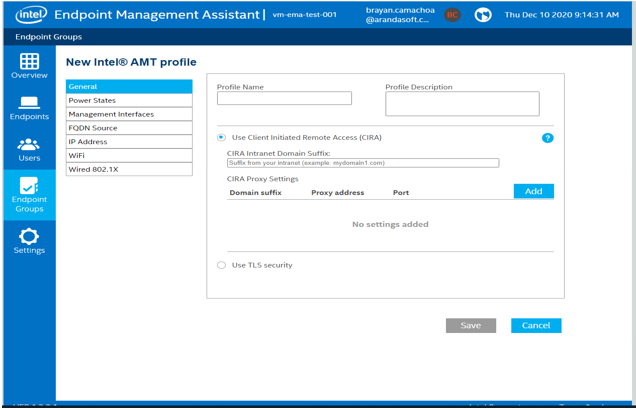The width and height of the screenshot is (636, 410).
Task: Go to Endpoints in the sidebar
Action: (29, 108)
